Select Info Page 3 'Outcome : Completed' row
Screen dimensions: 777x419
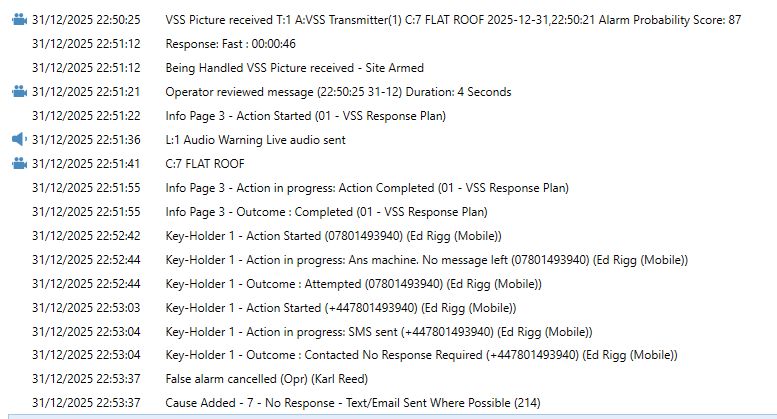click(x=326, y=211)
